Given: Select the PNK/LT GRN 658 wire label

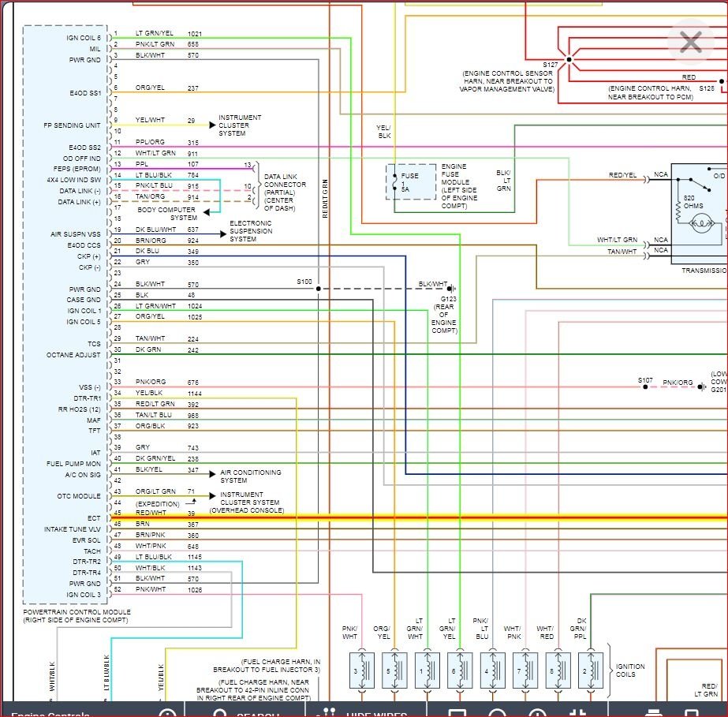Looking at the screenshot, I should click(x=166, y=44).
